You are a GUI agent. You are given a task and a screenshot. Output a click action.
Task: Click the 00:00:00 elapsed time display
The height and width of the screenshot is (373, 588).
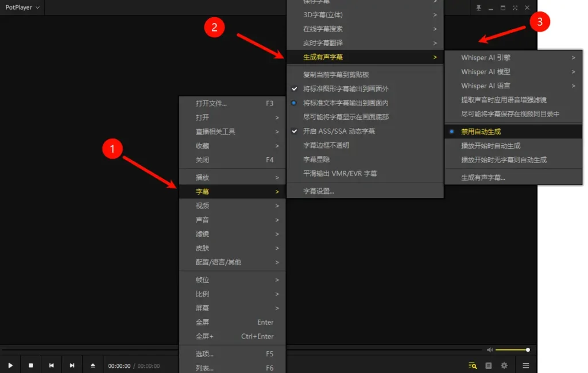tap(119, 366)
